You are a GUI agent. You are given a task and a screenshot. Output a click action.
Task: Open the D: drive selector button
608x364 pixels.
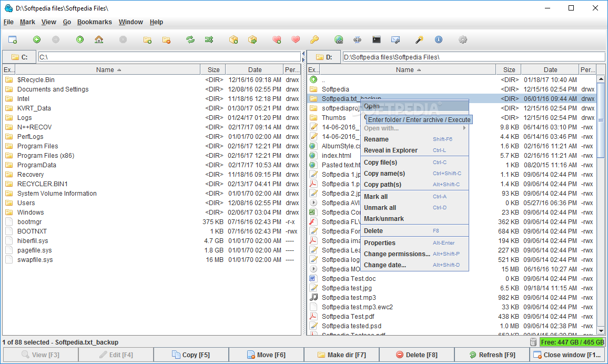pyautogui.click(x=324, y=57)
